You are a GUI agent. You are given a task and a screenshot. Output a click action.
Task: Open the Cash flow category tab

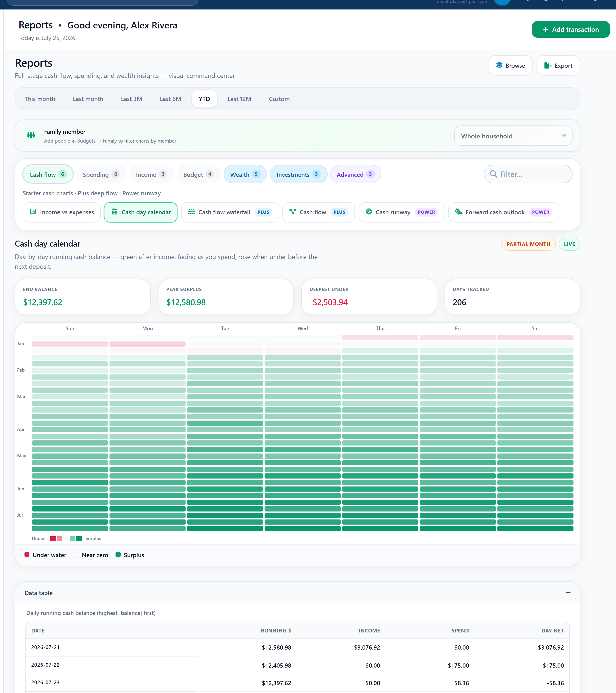tap(48, 174)
